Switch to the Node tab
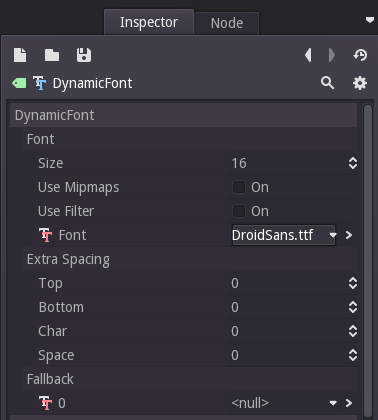378x420 pixels. point(227,23)
